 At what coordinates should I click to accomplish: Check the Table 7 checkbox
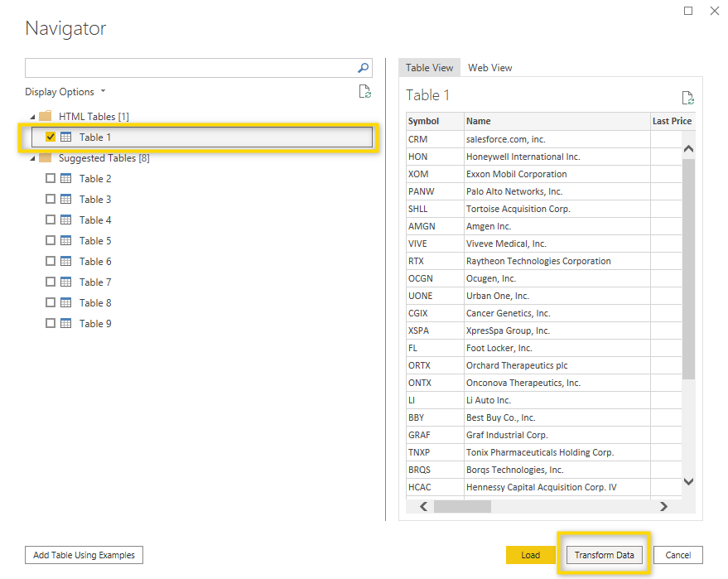(x=51, y=282)
